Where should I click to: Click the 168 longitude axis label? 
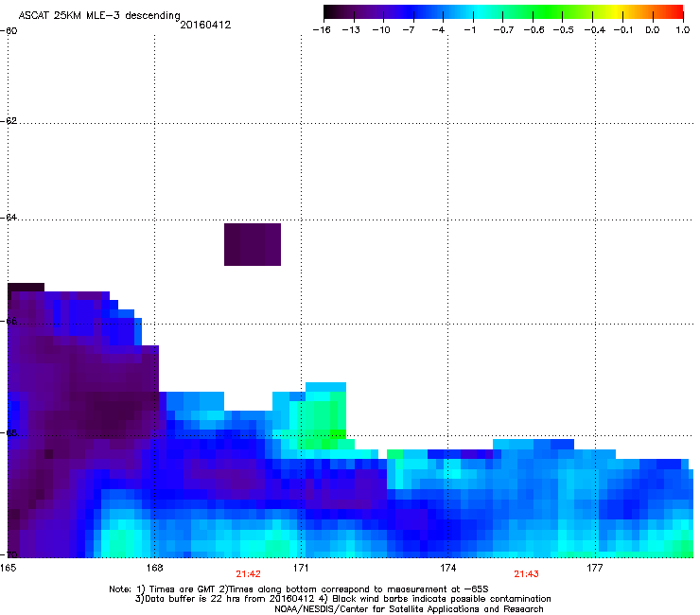(x=154, y=568)
